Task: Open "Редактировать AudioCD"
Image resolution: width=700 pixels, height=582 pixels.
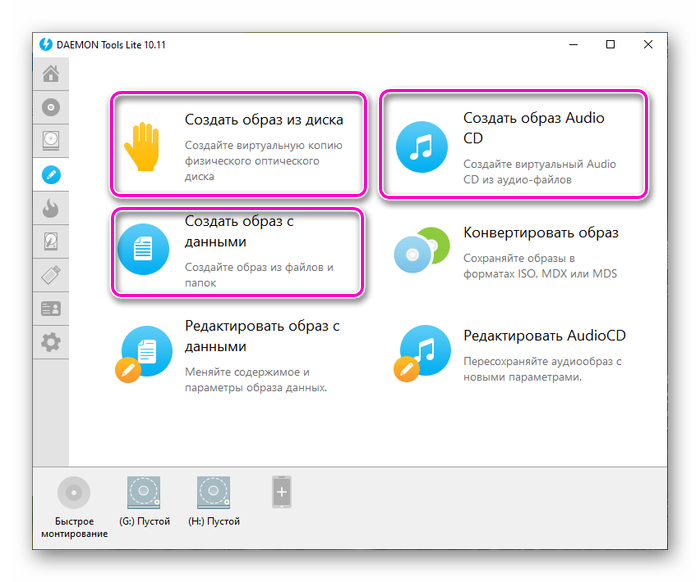Action: 544,336
